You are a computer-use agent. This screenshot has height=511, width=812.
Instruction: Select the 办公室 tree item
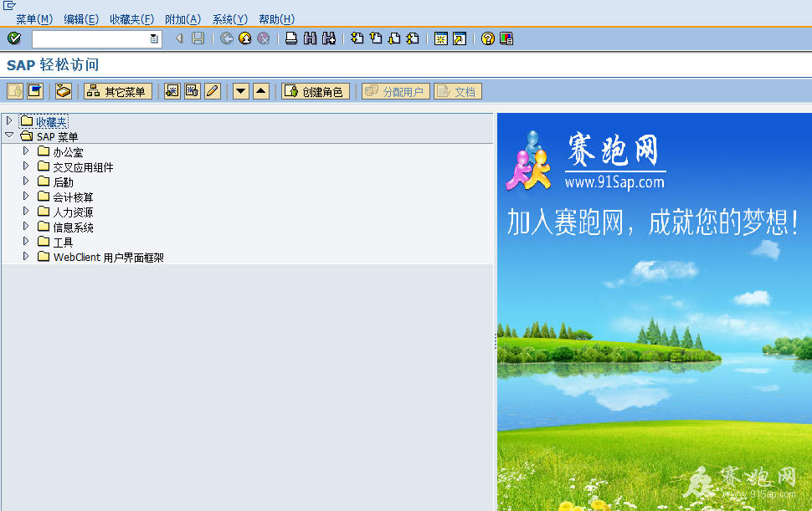68,152
